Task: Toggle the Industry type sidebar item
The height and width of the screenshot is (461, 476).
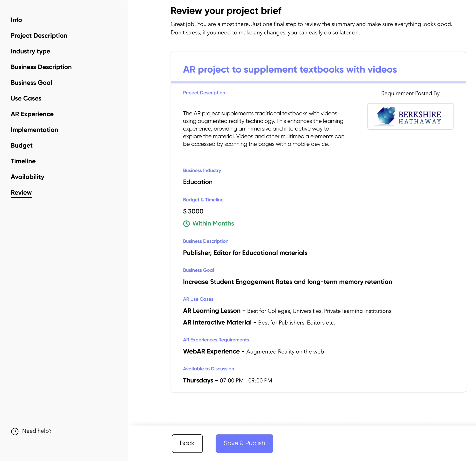Action: click(x=31, y=51)
